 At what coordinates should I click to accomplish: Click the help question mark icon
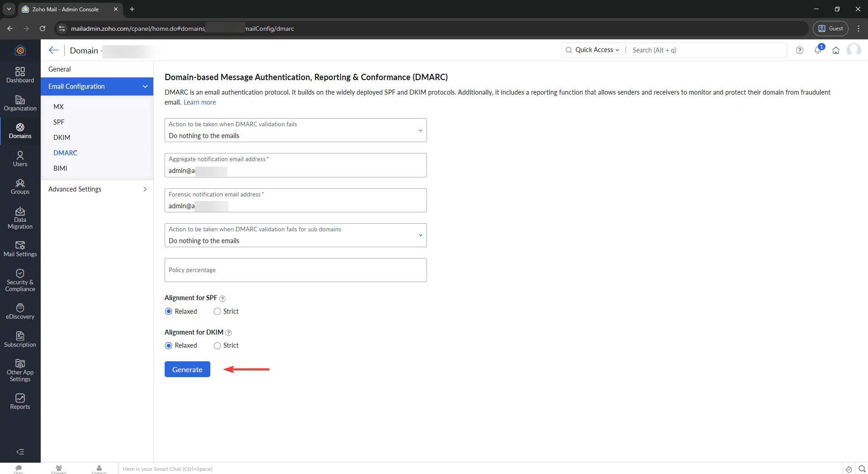(x=800, y=50)
